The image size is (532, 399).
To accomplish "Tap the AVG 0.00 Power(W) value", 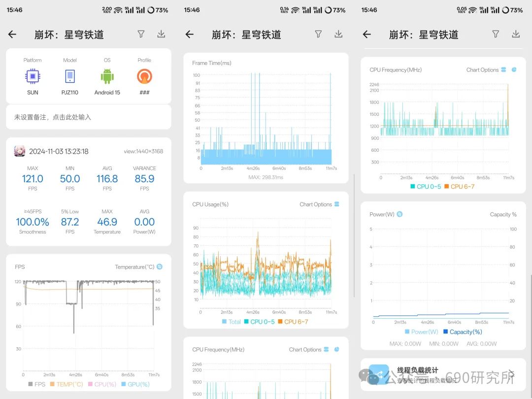I will click(144, 222).
